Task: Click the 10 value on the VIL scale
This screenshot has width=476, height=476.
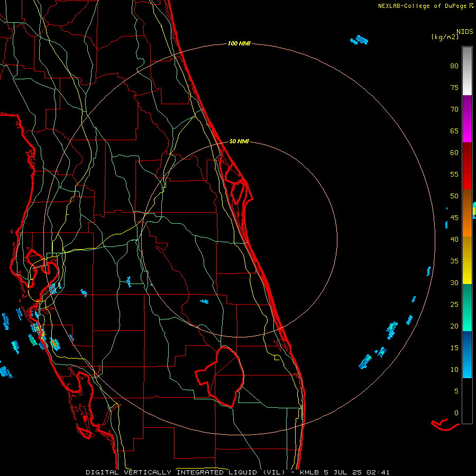Action: (x=454, y=370)
